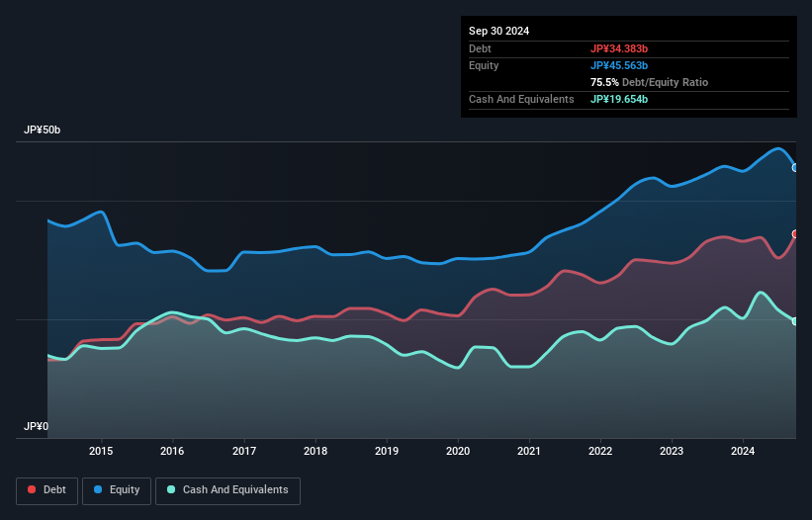Click the 2022 x-axis label
This screenshot has width=812, height=520.
coord(600,451)
